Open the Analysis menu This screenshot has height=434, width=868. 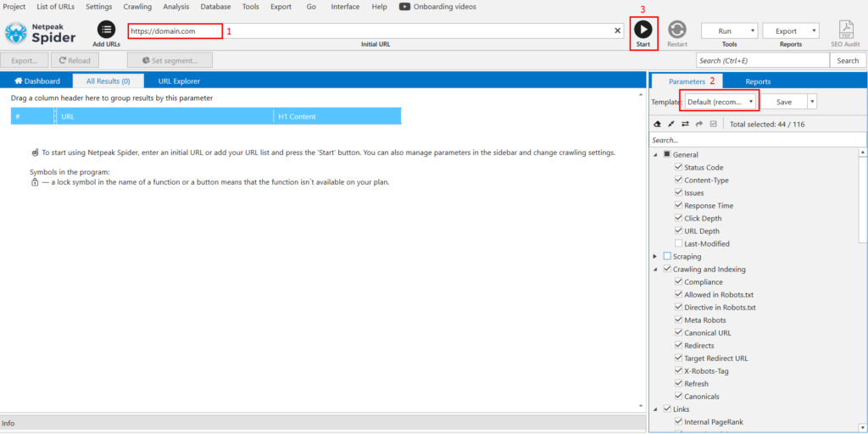(x=176, y=7)
